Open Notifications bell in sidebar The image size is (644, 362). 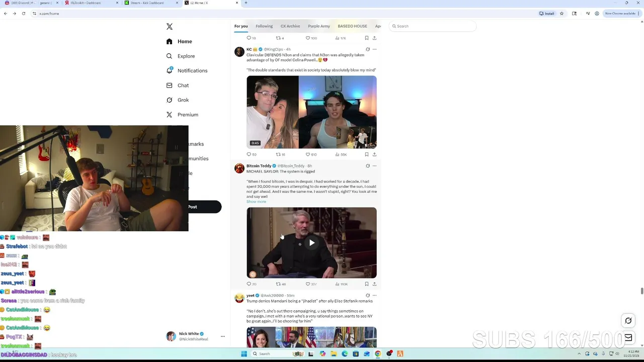pos(170,70)
